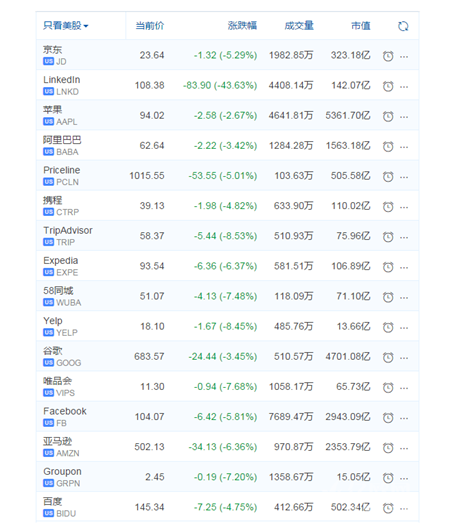The width and height of the screenshot is (450, 528).
Task: Open more options ellipsis for TripAdvisor row
Action: (x=404, y=237)
